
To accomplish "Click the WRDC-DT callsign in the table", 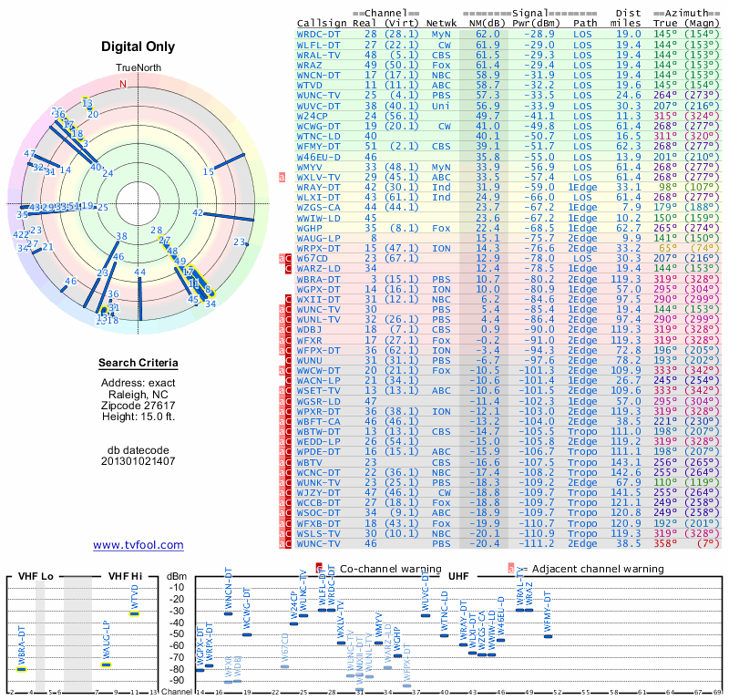I will 319,33.
